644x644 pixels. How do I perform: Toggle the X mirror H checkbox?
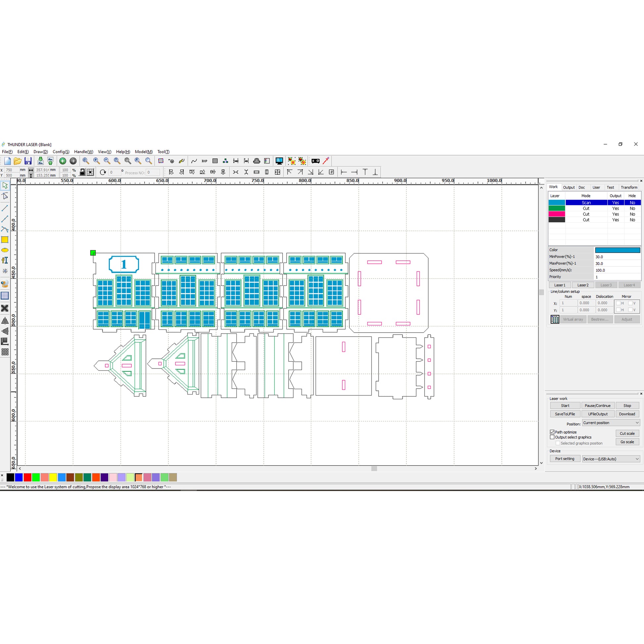pyautogui.click(x=618, y=303)
